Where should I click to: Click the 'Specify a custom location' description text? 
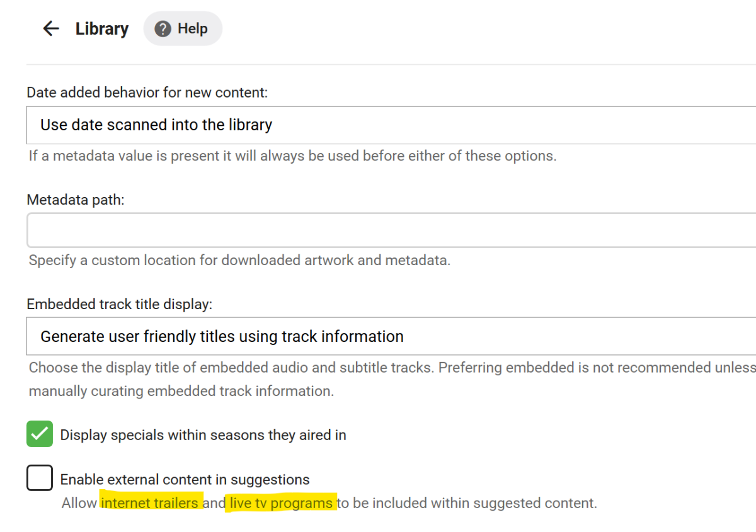pos(239,260)
